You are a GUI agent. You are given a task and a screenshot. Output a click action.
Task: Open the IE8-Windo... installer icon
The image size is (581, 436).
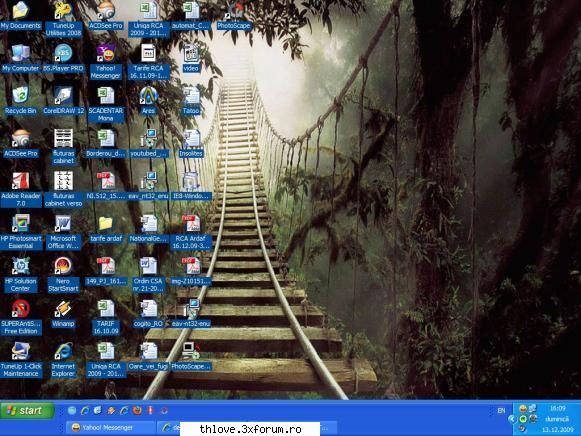[191, 185]
